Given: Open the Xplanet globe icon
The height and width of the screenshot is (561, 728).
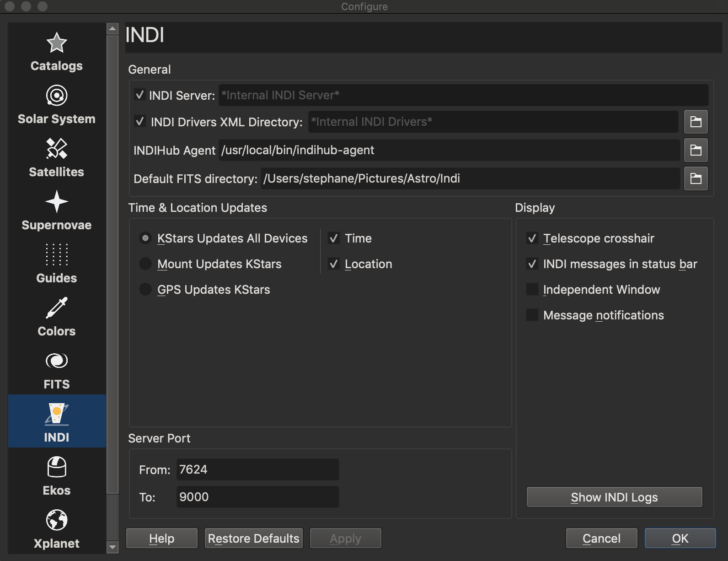Looking at the screenshot, I should tap(57, 520).
